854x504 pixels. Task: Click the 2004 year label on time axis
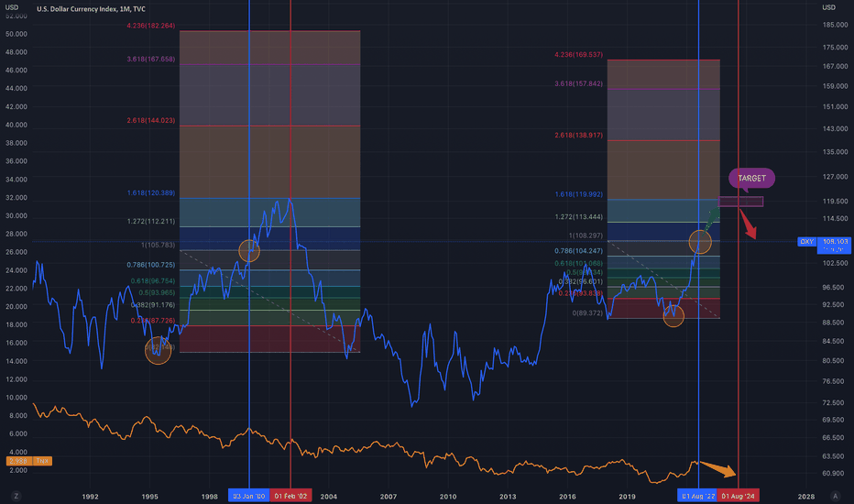point(329,497)
